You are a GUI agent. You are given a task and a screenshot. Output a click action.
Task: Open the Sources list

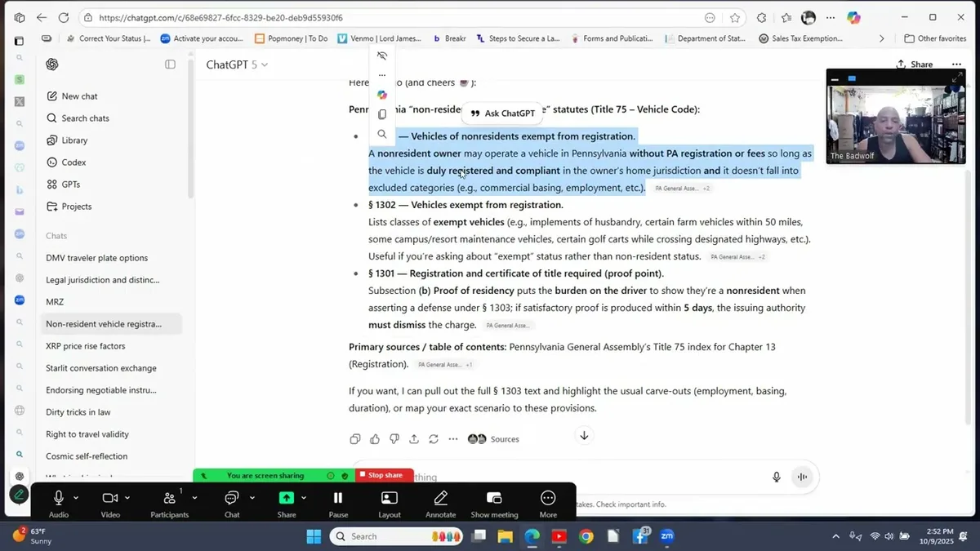pos(493,439)
